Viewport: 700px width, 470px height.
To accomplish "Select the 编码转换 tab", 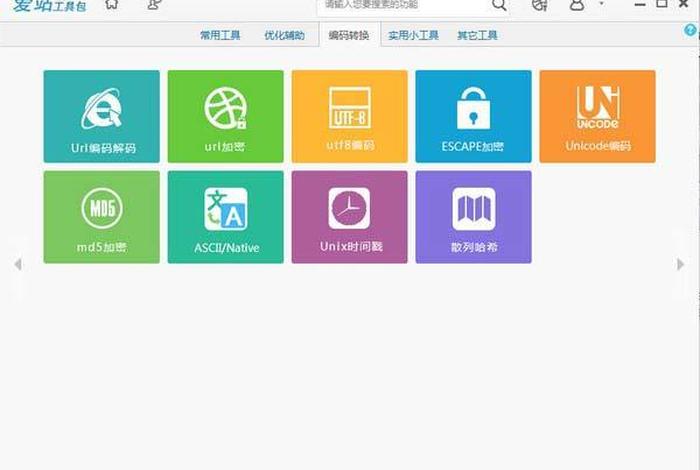I will (350, 35).
